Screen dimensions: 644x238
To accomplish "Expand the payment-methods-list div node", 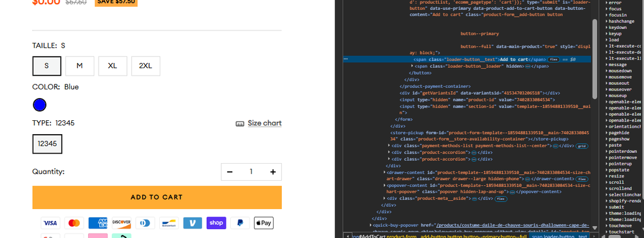I will tap(389, 146).
